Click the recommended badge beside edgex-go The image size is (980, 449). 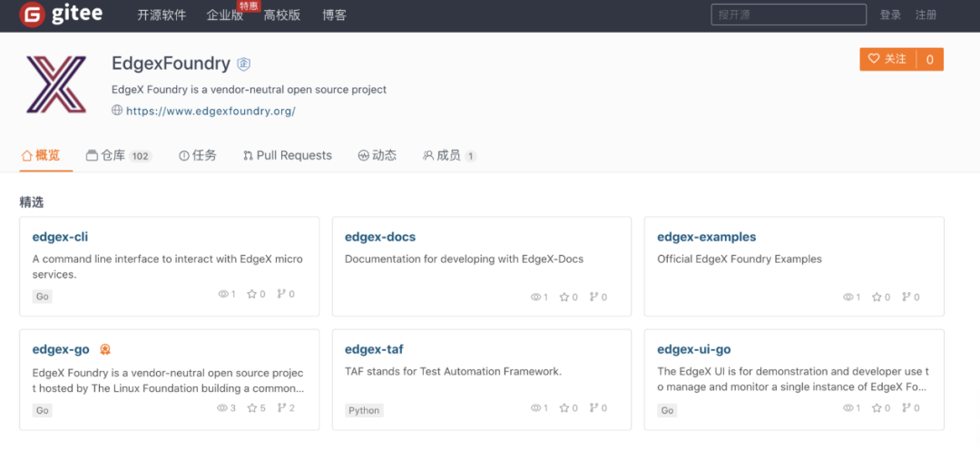105,350
